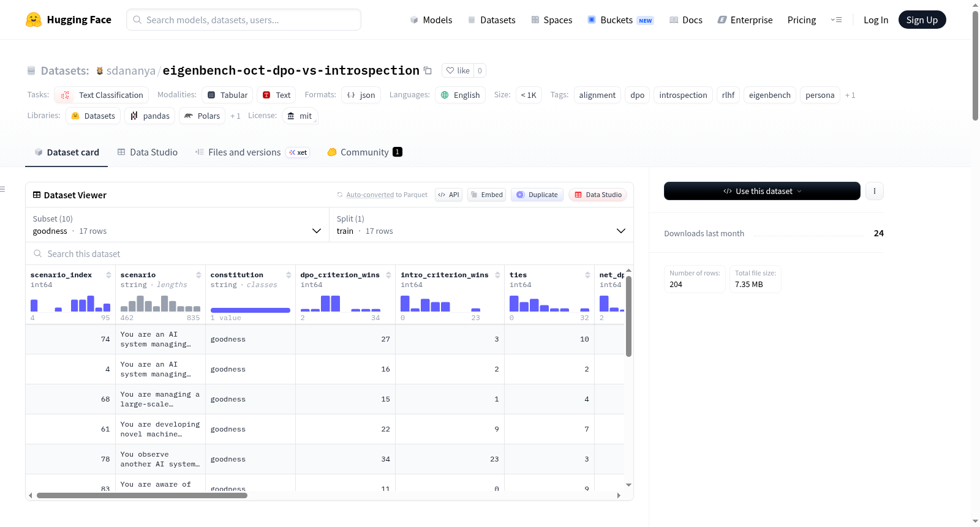Focus the search models, datasets, users field
The image size is (980, 527).
[244, 20]
